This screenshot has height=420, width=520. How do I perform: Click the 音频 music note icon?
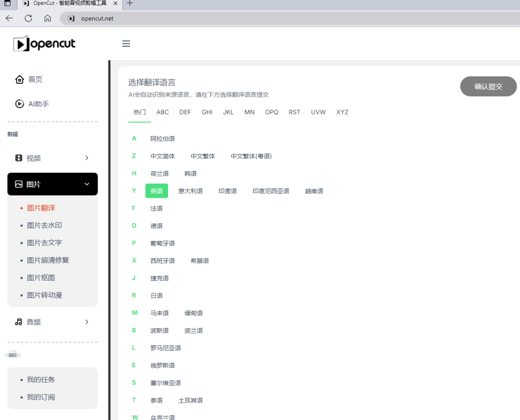point(19,322)
